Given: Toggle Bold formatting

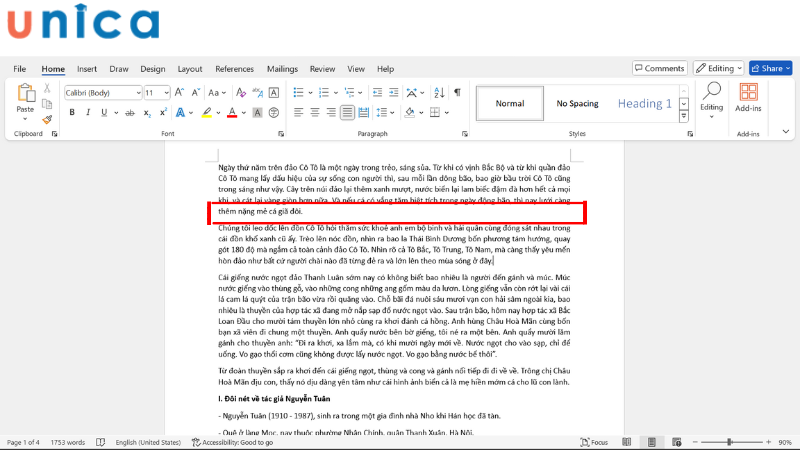Looking at the screenshot, I should pos(71,112).
